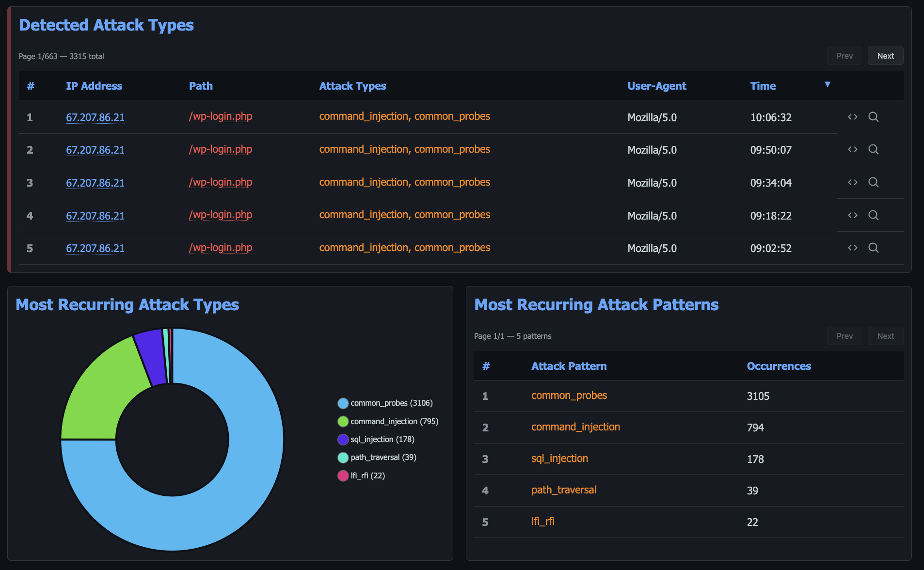Viewport: 924px width, 570px height.
Task: Open search details for the fourth attack row
Action: (x=874, y=215)
